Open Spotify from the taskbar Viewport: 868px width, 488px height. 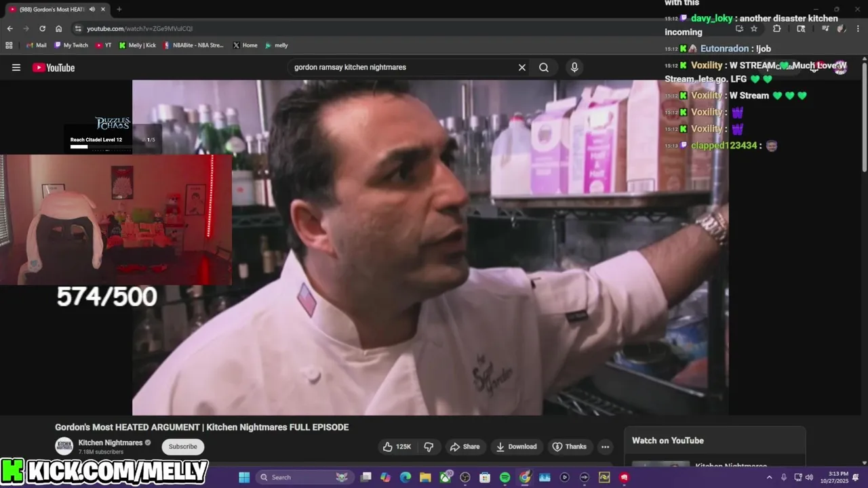[x=505, y=477]
